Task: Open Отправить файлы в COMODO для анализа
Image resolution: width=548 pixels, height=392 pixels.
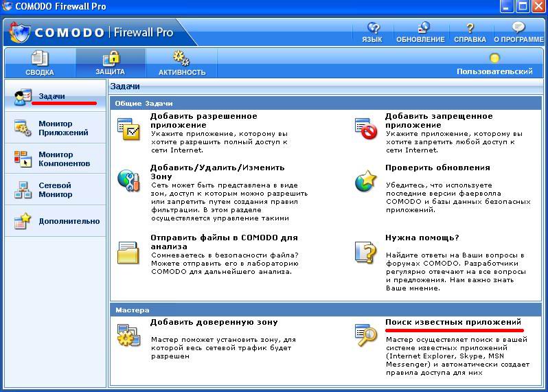Action: tap(224, 242)
